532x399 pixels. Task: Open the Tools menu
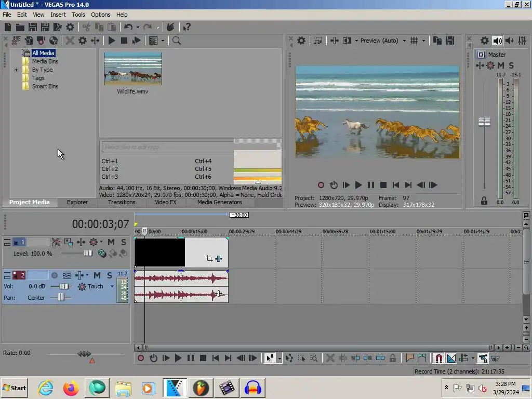pos(78,15)
